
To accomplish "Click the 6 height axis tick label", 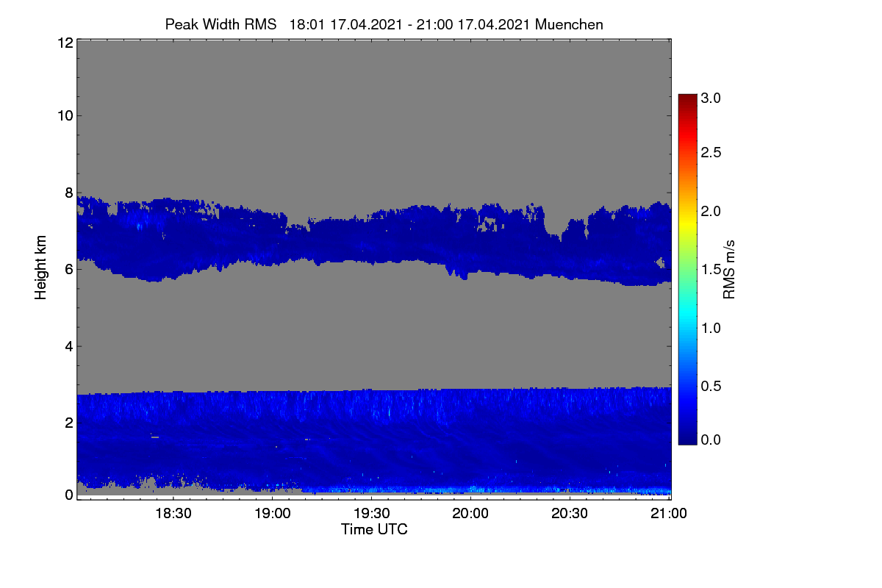I will click(68, 269).
